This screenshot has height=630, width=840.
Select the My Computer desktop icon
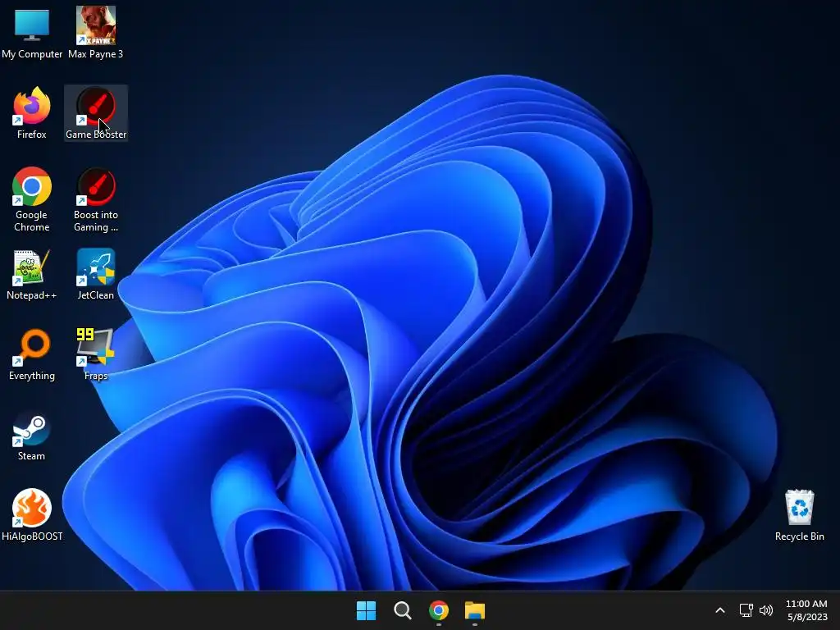(x=32, y=33)
